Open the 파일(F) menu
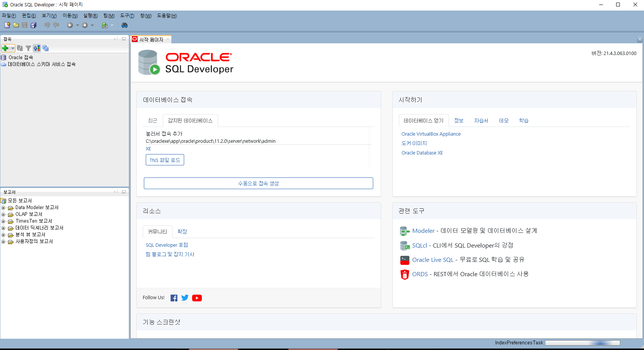 tap(9, 15)
